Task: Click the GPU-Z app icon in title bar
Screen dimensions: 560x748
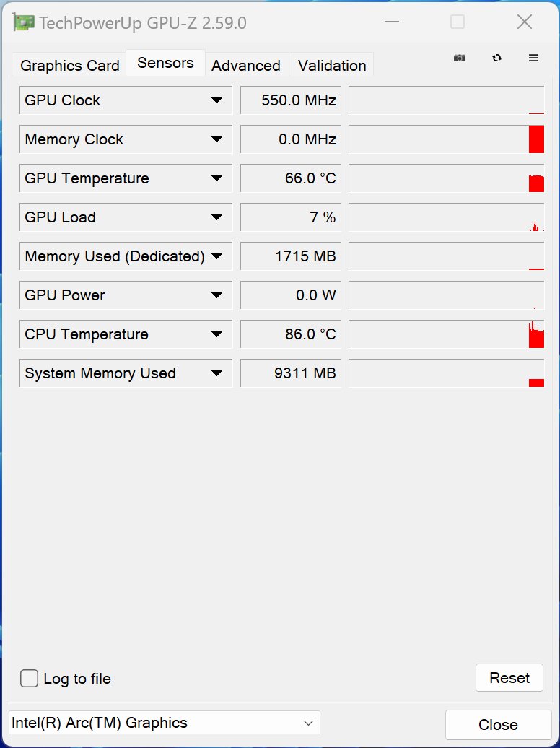Action: 23,22
